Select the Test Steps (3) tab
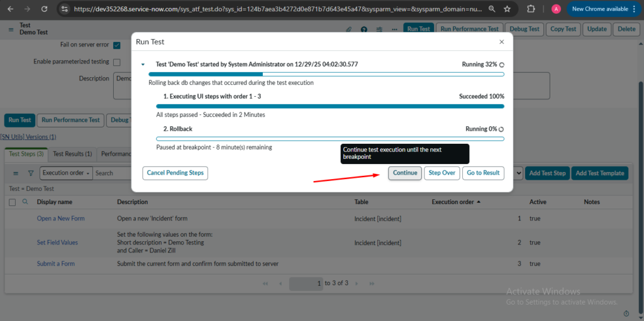The height and width of the screenshot is (321, 644). [x=26, y=154]
